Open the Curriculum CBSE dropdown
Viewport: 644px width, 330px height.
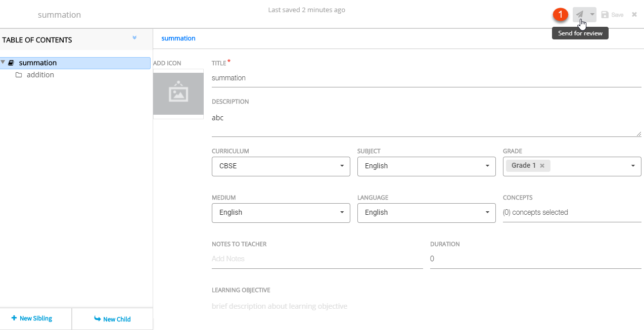281,166
